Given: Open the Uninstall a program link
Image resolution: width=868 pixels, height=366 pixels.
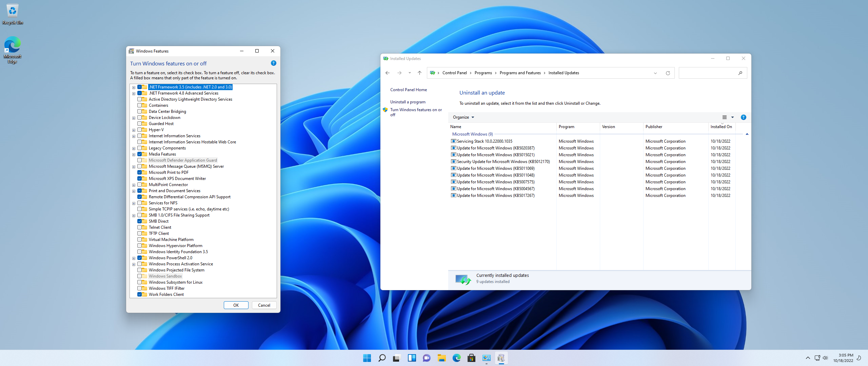Looking at the screenshot, I should tap(408, 102).
